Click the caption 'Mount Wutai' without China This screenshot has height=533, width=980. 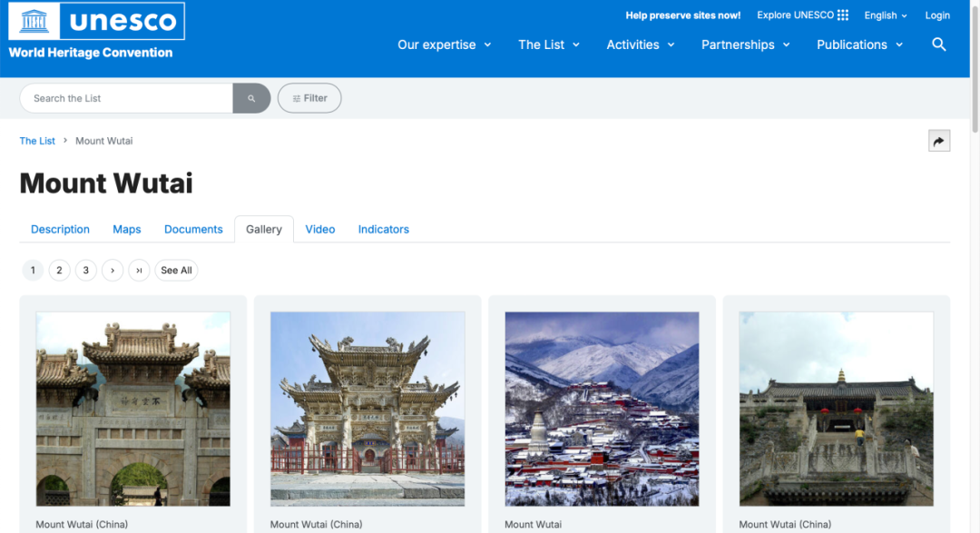534,524
